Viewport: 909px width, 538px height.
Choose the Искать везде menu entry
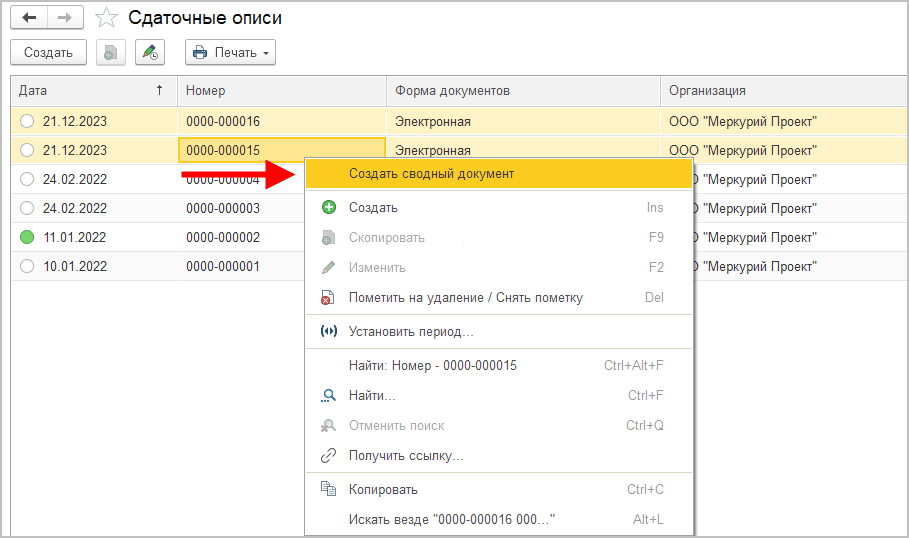[x=451, y=520]
